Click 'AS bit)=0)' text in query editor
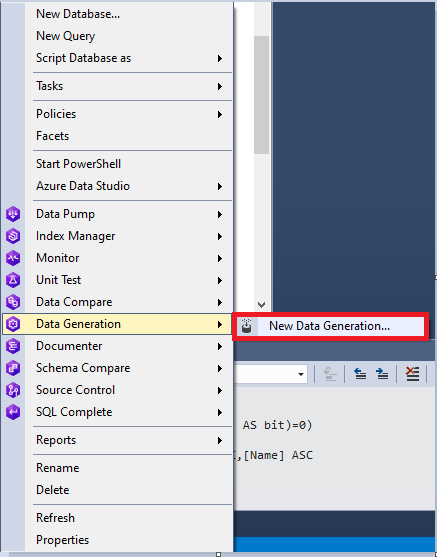The height and width of the screenshot is (557, 437). coord(277,425)
